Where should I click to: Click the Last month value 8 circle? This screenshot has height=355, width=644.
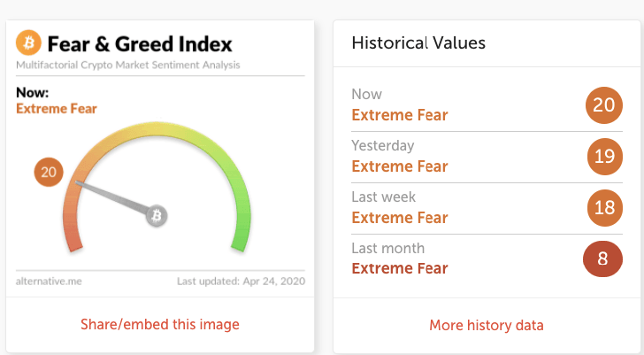click(603, 260)
